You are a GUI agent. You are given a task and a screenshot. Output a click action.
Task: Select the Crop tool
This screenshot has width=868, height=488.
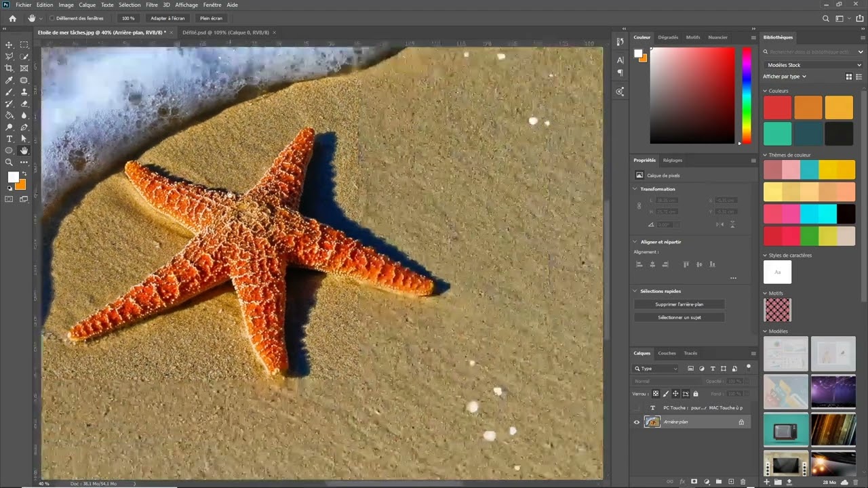9,68
